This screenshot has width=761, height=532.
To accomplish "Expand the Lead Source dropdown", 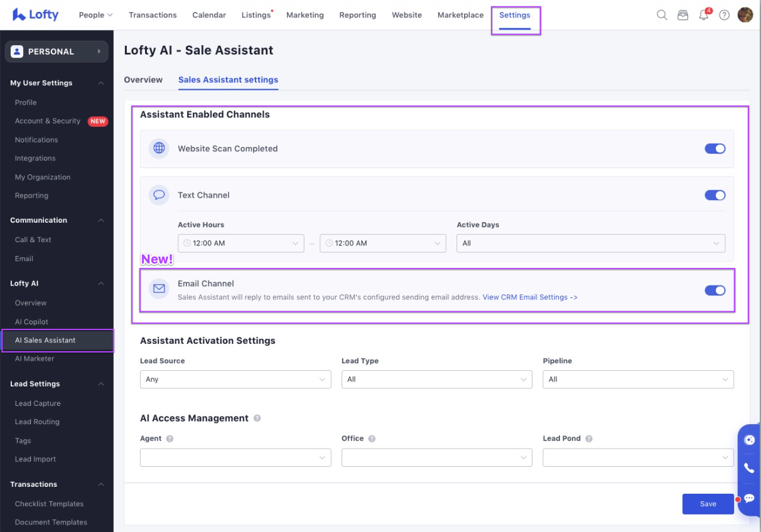I will pyautogui.click(x=235, y=380).
